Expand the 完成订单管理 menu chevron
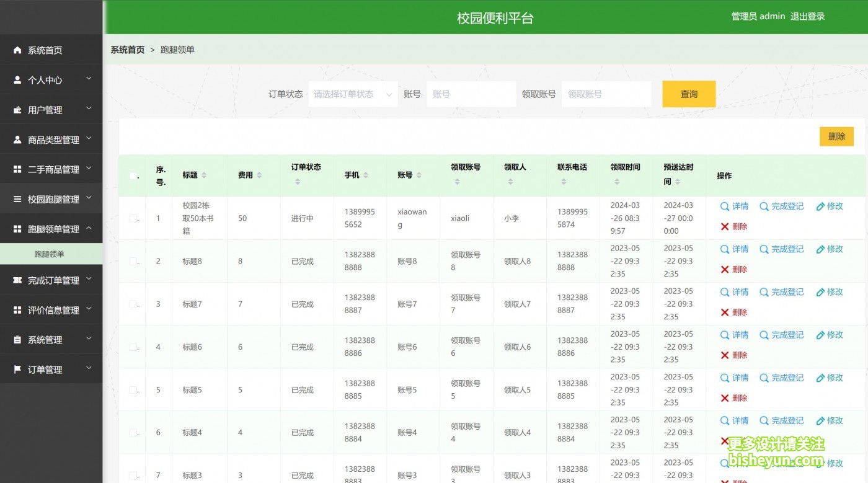The height and width of the screenshot is (483, 868). [x=89, y=279]
